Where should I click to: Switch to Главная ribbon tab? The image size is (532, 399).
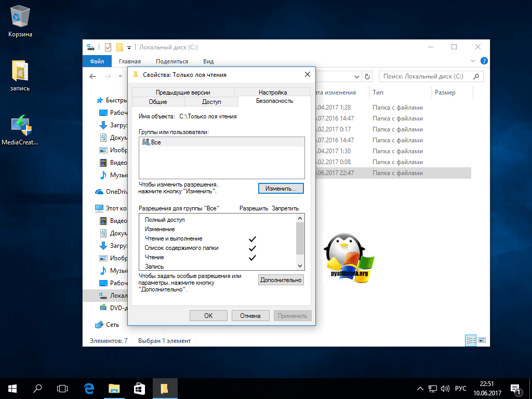tap(129, 61)
